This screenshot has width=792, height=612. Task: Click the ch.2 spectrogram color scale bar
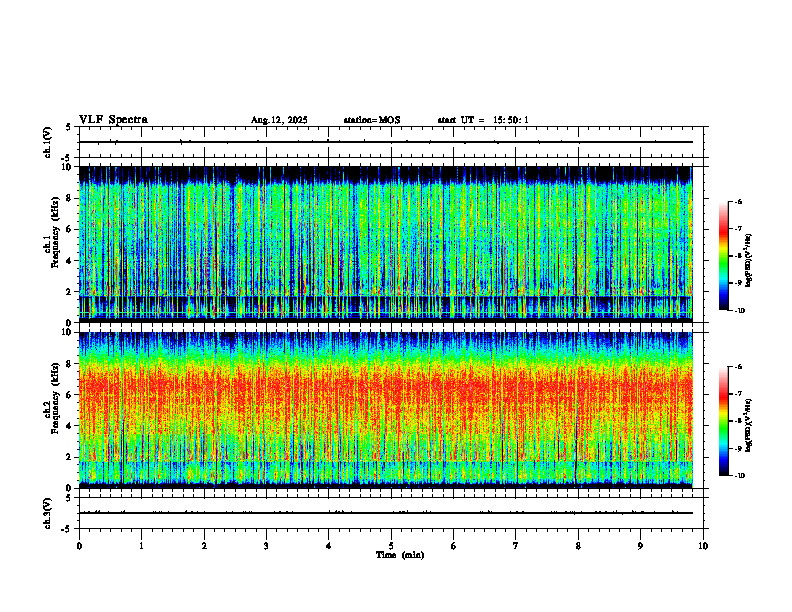tap(724, 421)
